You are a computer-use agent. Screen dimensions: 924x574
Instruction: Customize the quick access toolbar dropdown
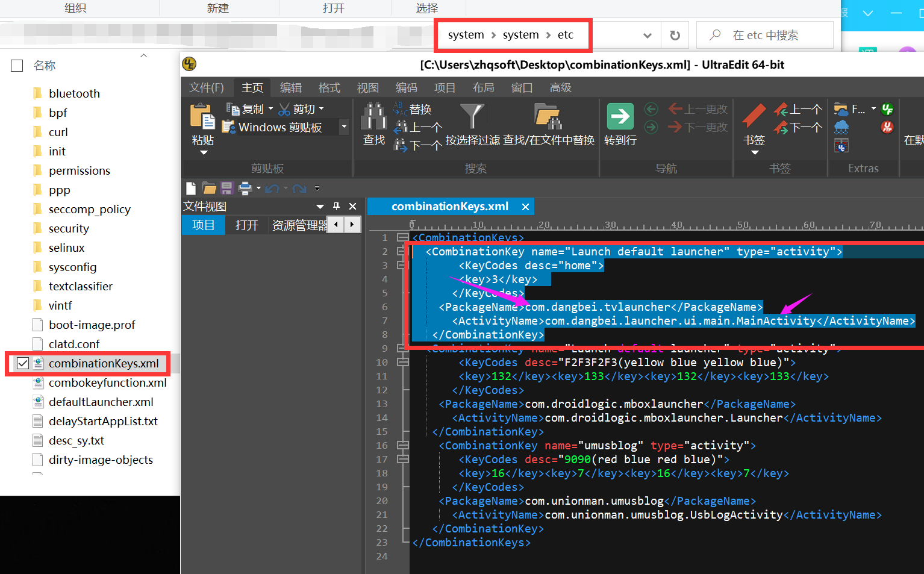click(317, 189)
